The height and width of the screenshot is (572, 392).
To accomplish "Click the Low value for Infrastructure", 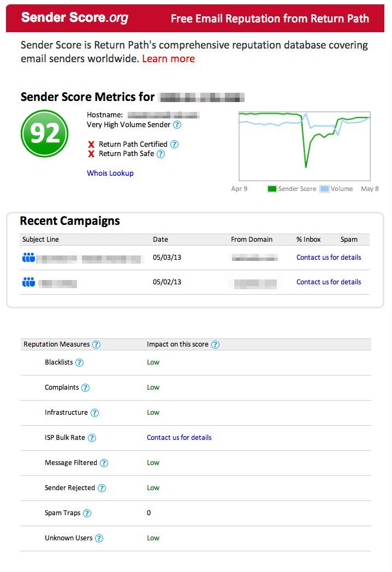I will (153, 413).
